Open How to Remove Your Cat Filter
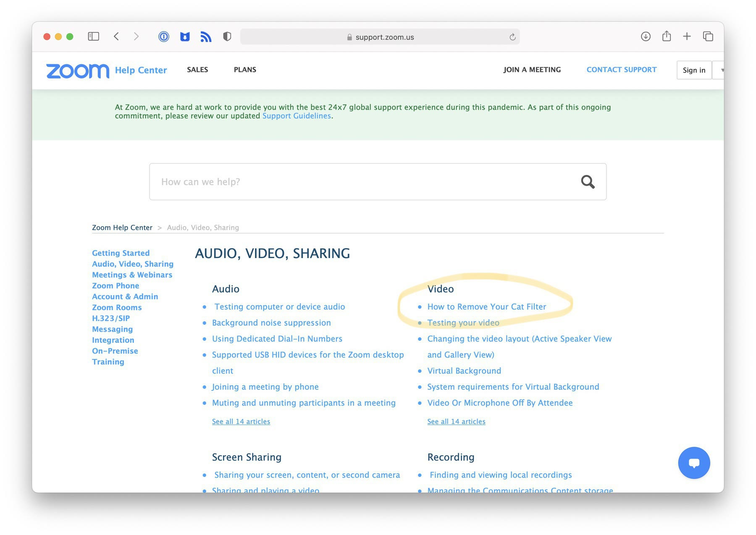This screenshot has height=535, width=756. point(486,307)
